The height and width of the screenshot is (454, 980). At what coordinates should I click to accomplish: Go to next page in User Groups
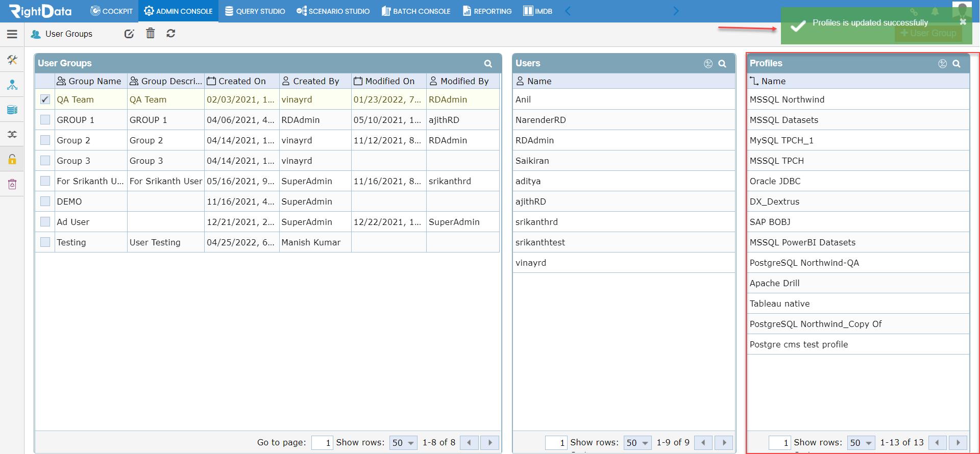(491, 443)
